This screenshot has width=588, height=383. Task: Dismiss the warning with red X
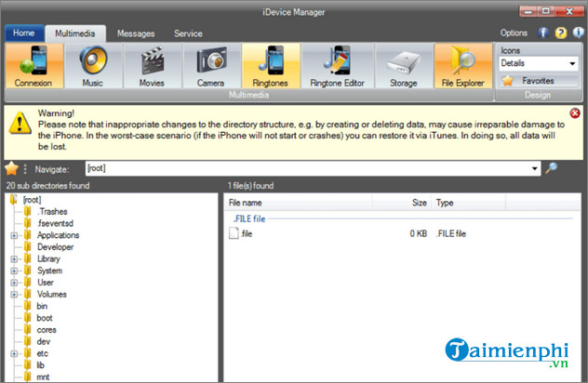pos(574,113)
